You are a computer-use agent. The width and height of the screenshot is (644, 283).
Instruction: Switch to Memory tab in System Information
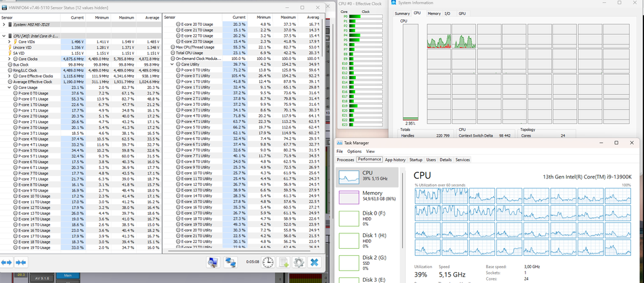pyautogui.click(x=434, y=14)
